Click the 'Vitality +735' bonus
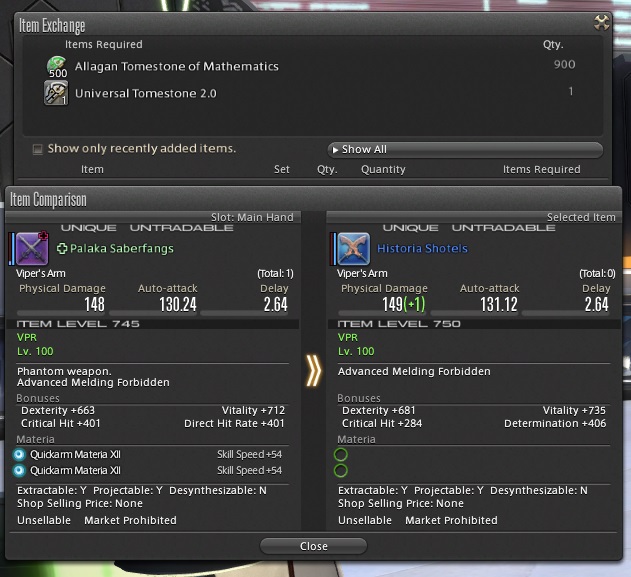Image resolution: width=631 pixels, height=577 pixels. click(x=574, y=410)
